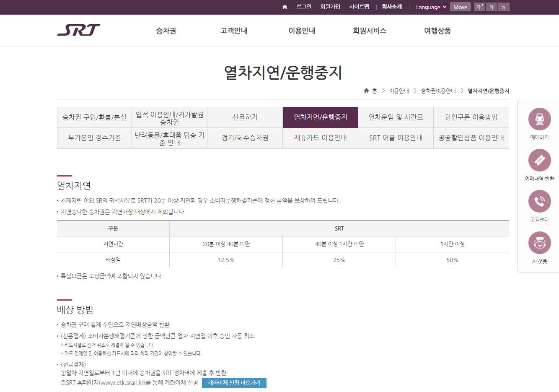Increase font size with 가+ button

pyautogui.click(x=479, y=7)
